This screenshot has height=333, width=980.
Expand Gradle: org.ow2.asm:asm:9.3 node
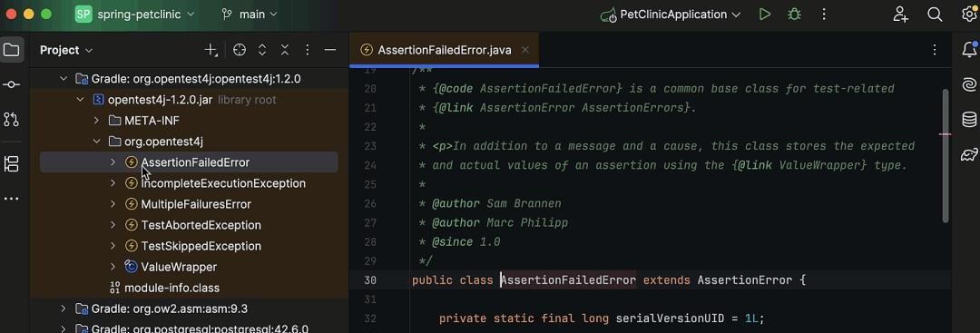coord(64,309)
